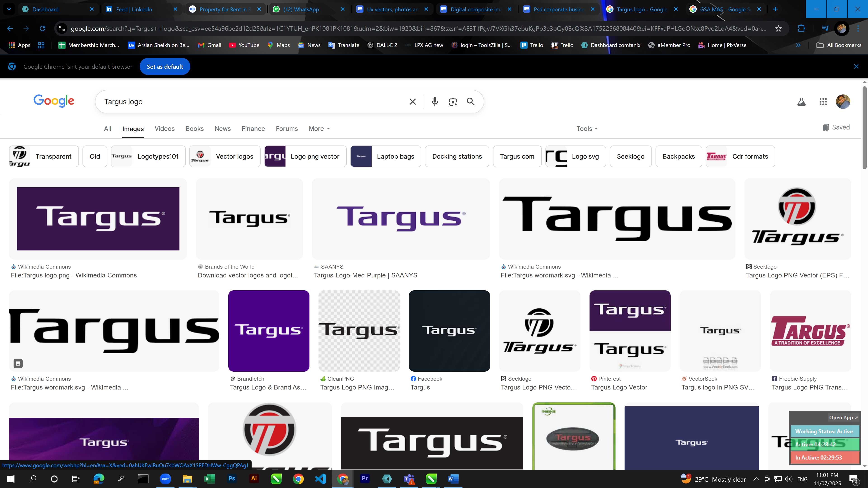
Task: Switch to the Forums results tab
Action: (287, 129)
